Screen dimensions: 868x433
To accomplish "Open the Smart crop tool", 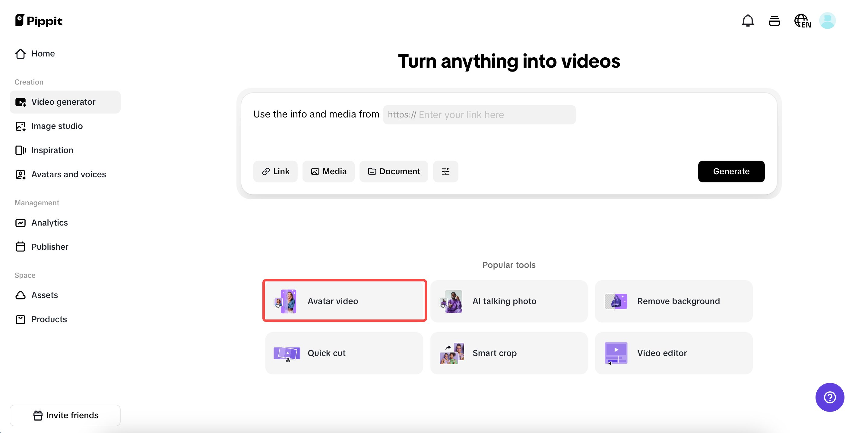I will [508, 353].
